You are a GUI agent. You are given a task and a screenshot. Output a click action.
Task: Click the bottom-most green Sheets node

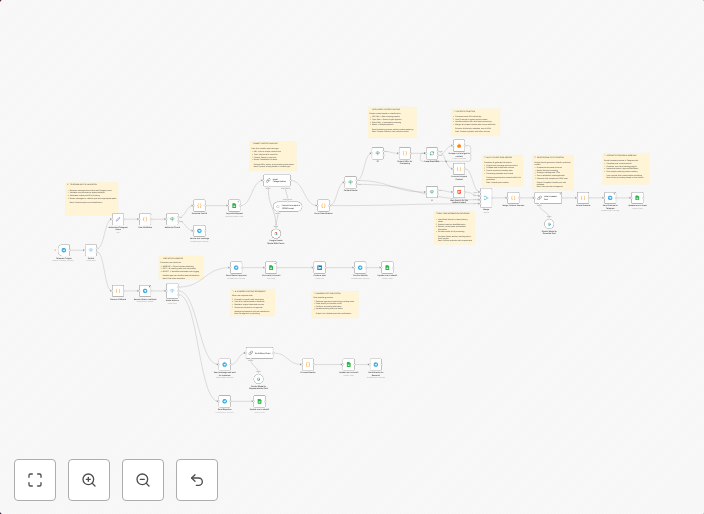click(x=259, y=401)
